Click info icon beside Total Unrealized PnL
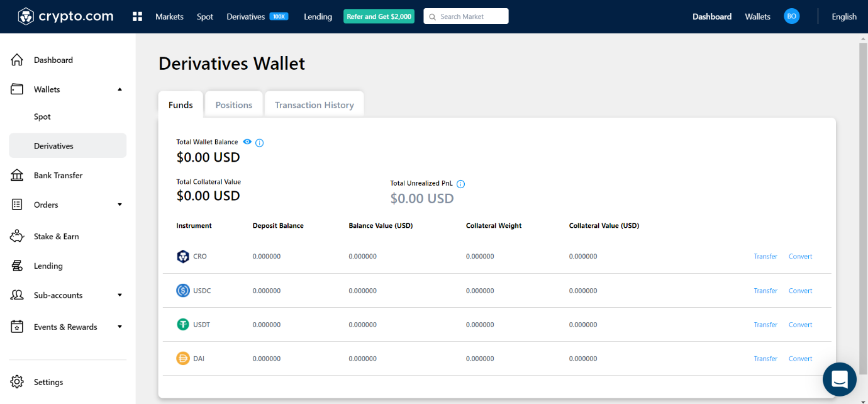The width and height of the screenshot is (868, 404). (460, 184)
